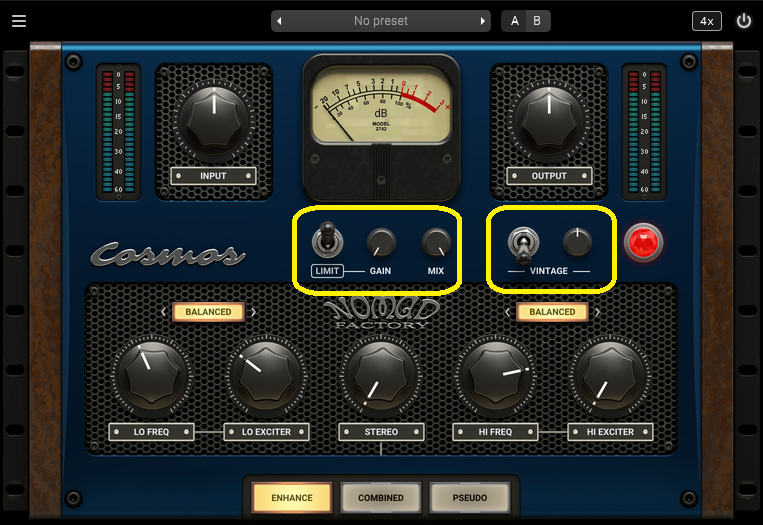The image size is (763, 525).
Task: Click the small GAIN knob
Action: pyautogui.click(x=381, y=242)
